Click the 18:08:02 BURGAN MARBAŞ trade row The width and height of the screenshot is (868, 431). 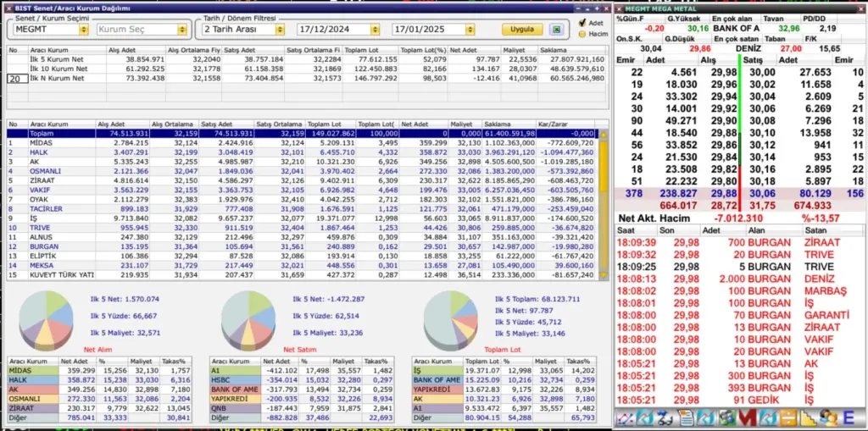(x=739, y=291)
